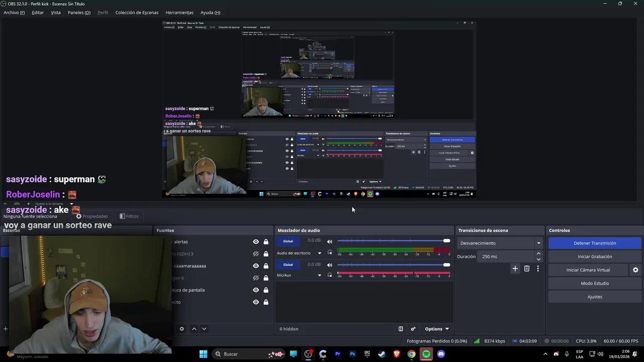Open advanced audio properties gear in mixer
The width and height of the screenshot is (644, 362).
pos(413,329)
